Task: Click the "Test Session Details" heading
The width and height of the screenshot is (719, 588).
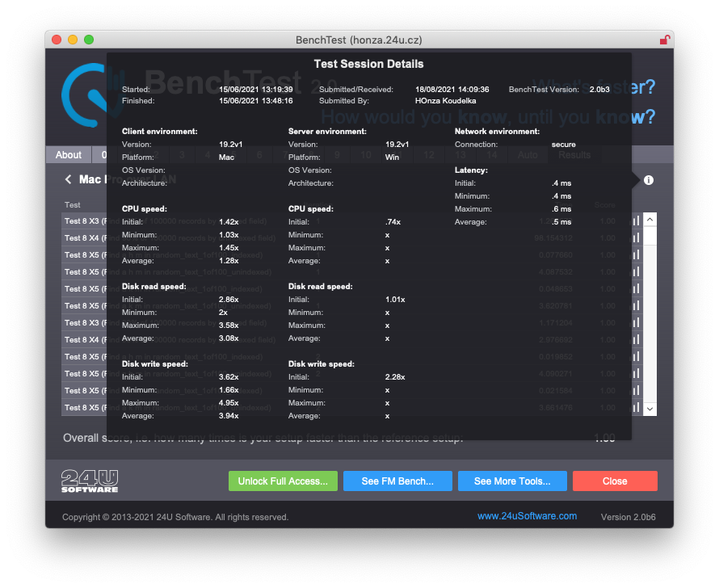Action: click(368, 64)
